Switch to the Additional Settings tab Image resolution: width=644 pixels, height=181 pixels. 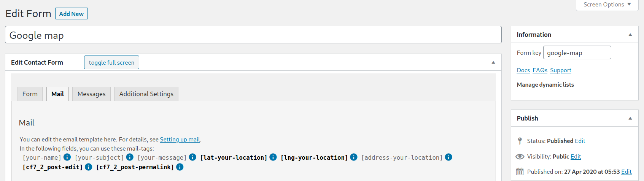pos(146,94)
